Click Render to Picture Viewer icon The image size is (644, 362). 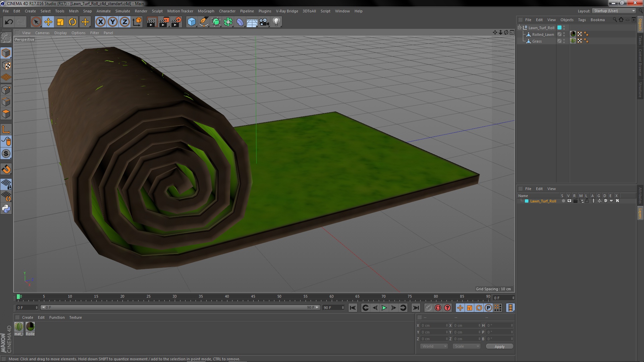164,22
